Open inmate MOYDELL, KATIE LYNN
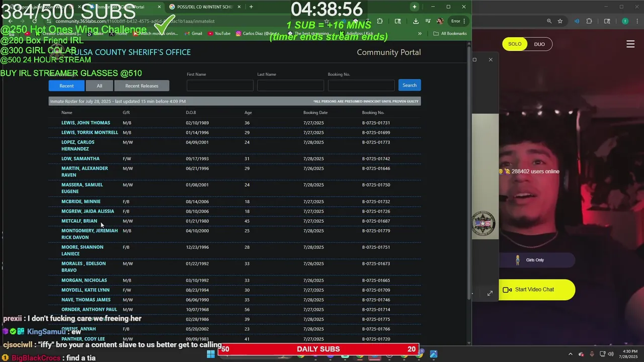 tap(86, 290)
